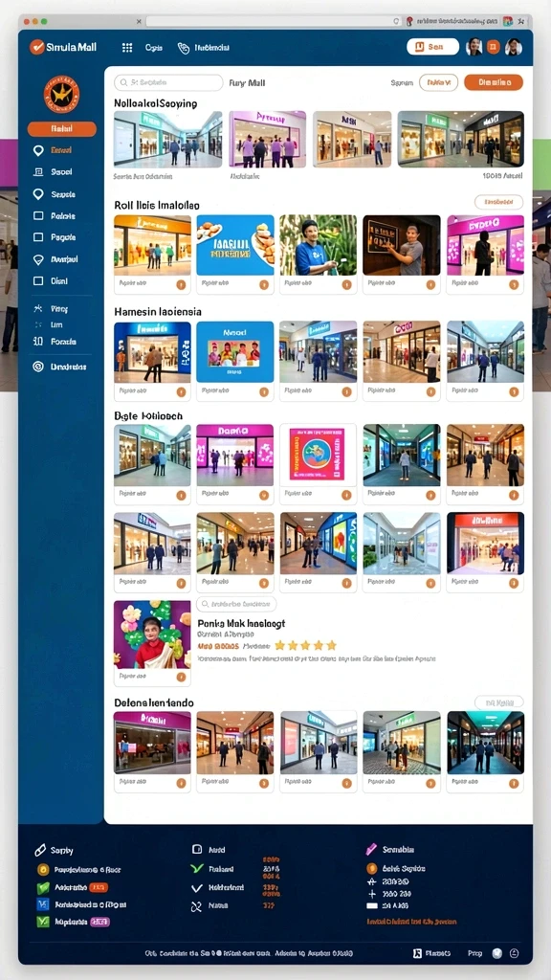Select the first location pin icon in sidebar

click(38, 150)
